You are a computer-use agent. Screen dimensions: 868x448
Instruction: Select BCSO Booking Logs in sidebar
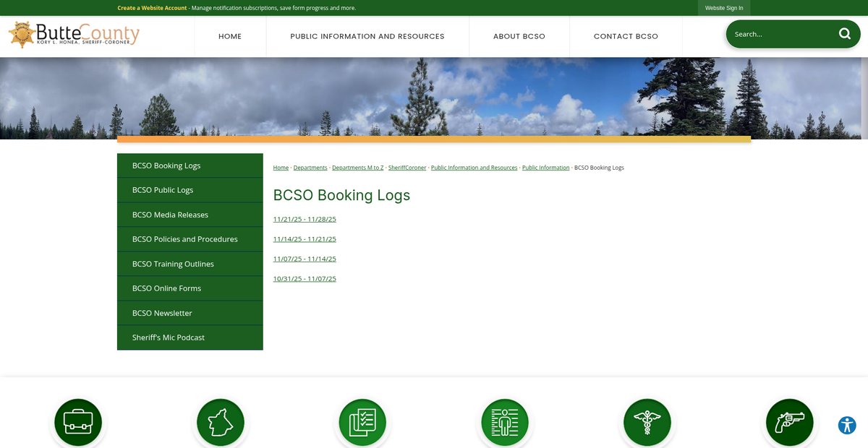(x=190, y=165)
